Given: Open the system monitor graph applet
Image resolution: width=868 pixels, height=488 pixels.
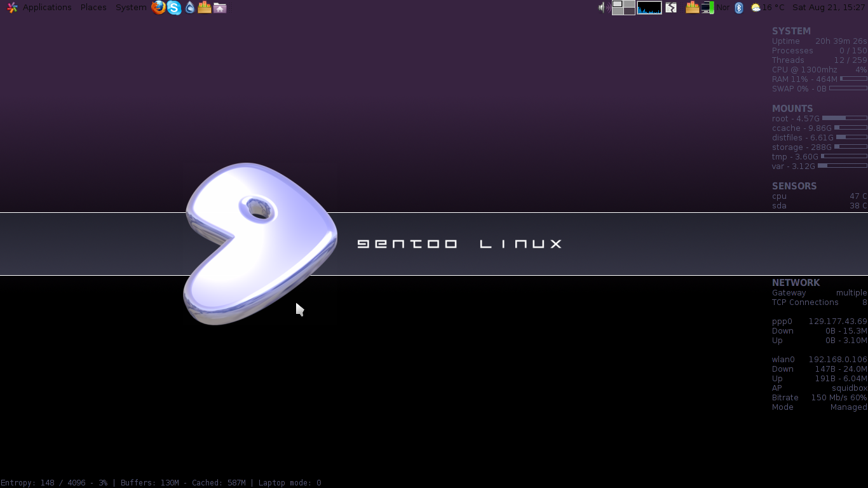Looking at the screenshot, I should point(649,8).
